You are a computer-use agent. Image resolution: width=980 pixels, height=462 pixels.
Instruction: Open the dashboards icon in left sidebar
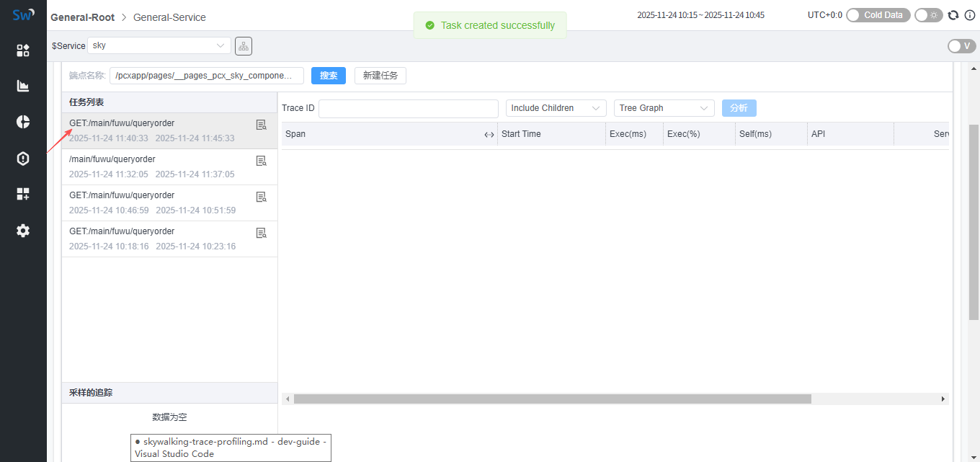click(23, 50)
